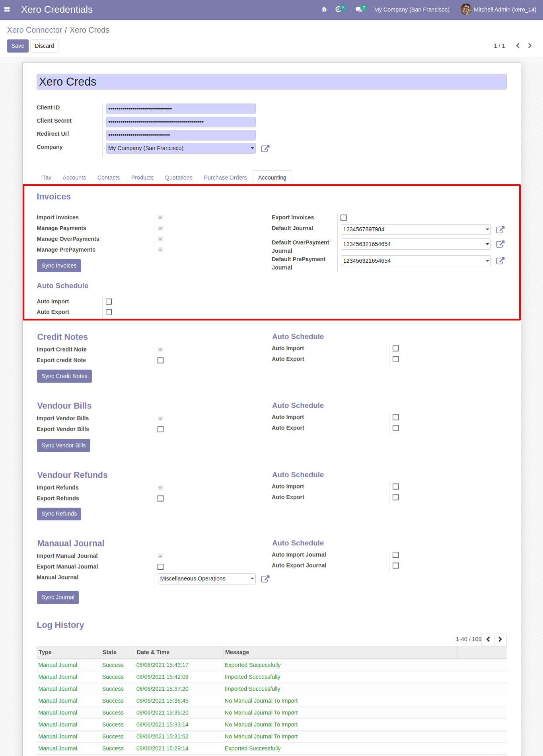Open the Company dropdown
The image size is (543, 756).
181,148
